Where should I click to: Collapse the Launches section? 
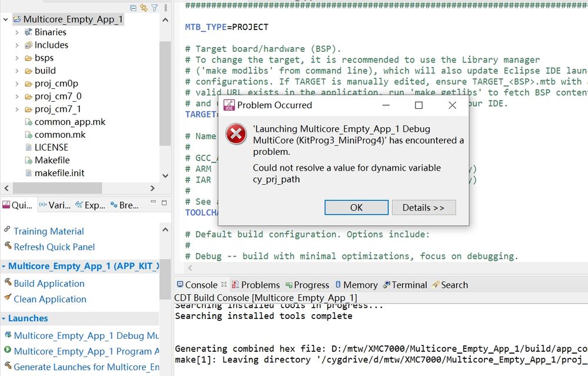tap(4, 318)
